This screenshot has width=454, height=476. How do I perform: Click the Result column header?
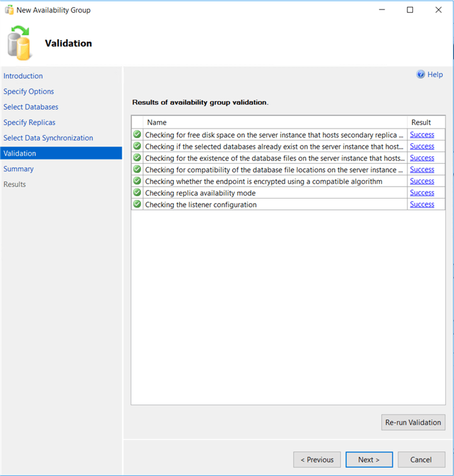point(426,122)
